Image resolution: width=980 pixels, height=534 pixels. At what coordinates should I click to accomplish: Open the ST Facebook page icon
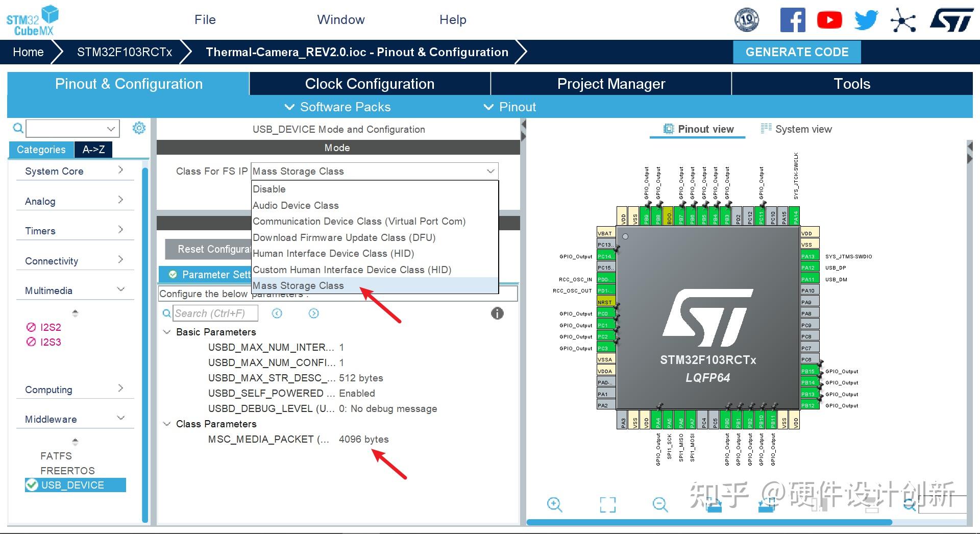(792, 20)
